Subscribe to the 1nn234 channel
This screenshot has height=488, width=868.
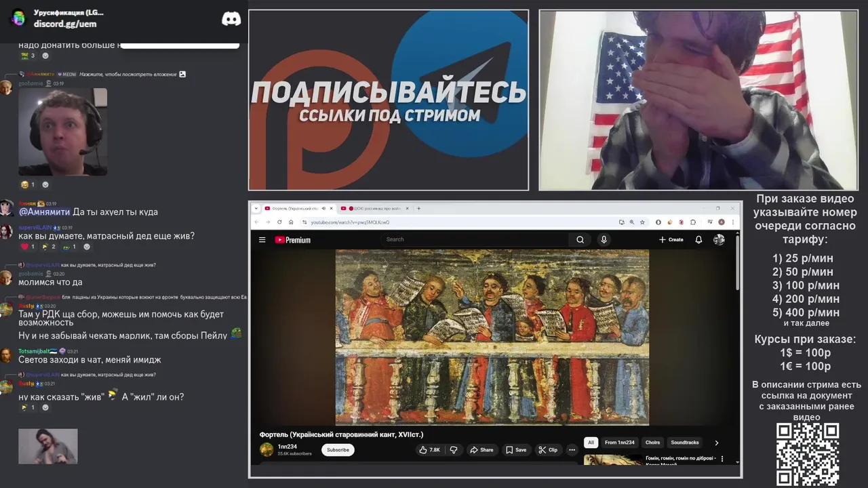click(x=338, y=449)
